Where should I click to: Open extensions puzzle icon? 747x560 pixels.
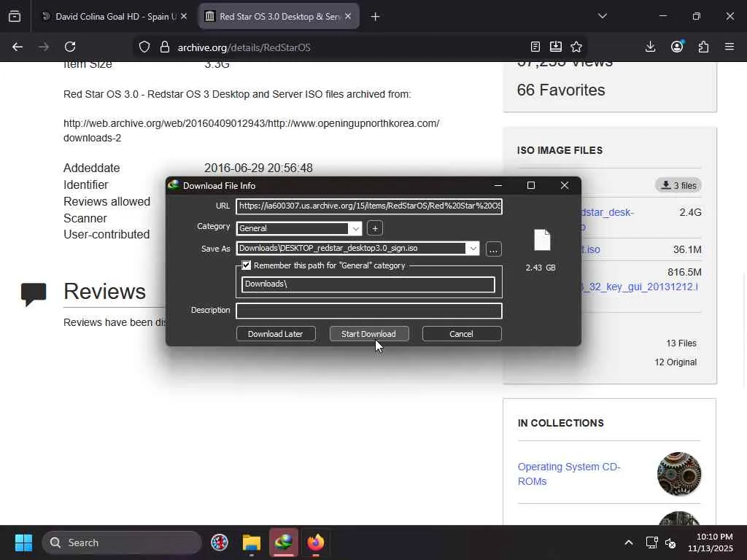(704, 47)
